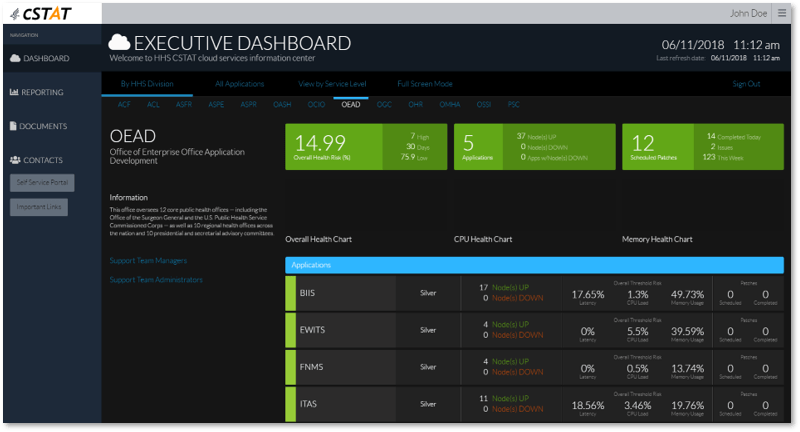Image resolution: width=800 pixels, height=432 pixels.
Task: Click the green status bar beside FNMS
Action: [290, 367]
